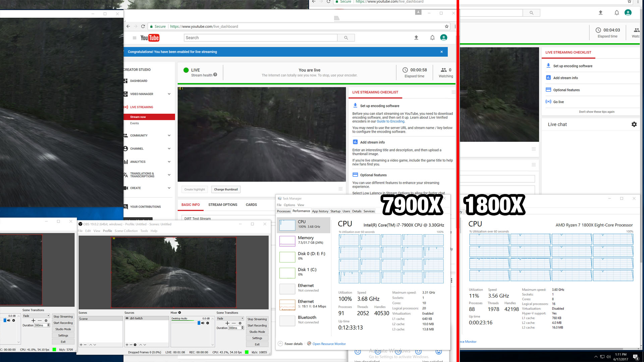Switch to the STREAM OPTIONS tab

click(222, 204)
